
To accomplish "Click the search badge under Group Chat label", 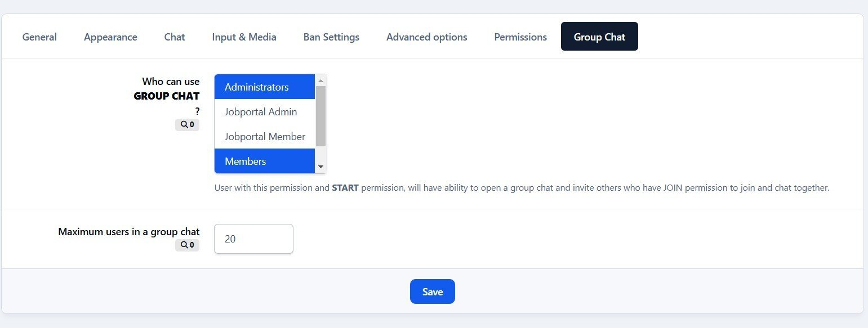I will (x=187, y=125).
